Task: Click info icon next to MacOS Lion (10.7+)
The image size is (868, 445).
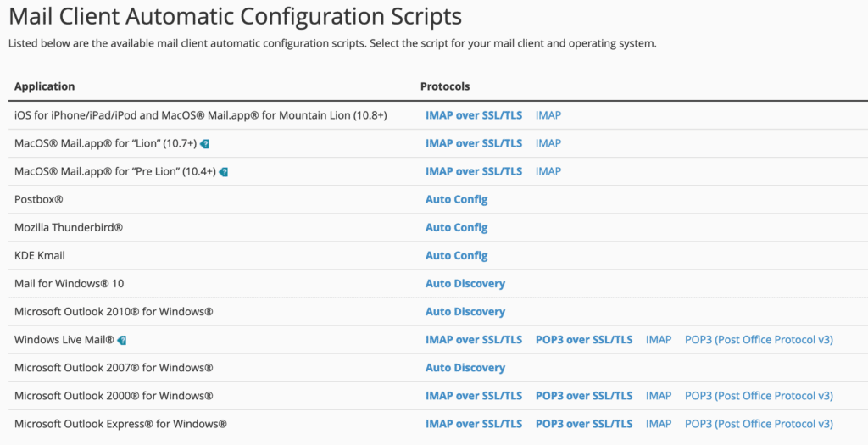Action: tap(204, 144)
